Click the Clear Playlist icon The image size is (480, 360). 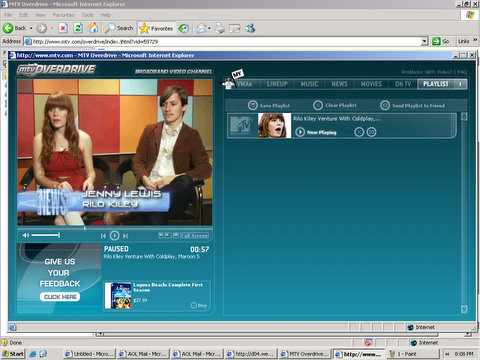click(x=318, y=105)
